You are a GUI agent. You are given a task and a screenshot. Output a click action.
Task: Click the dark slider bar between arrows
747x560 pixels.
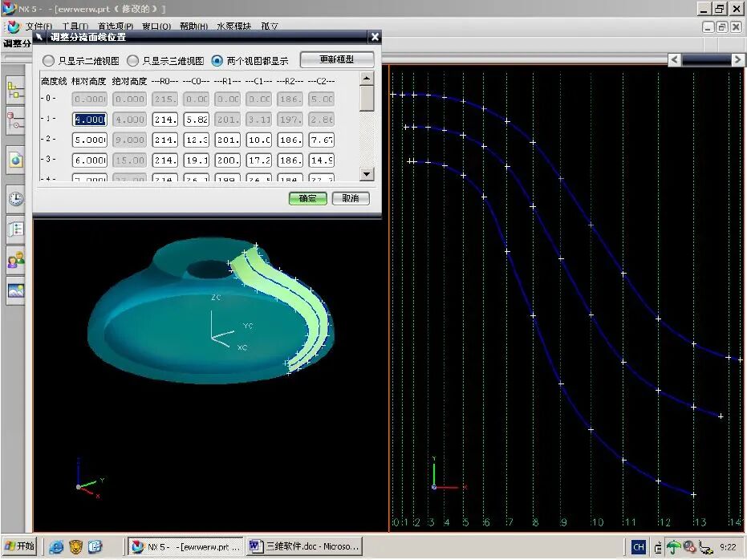pos(706,60)
